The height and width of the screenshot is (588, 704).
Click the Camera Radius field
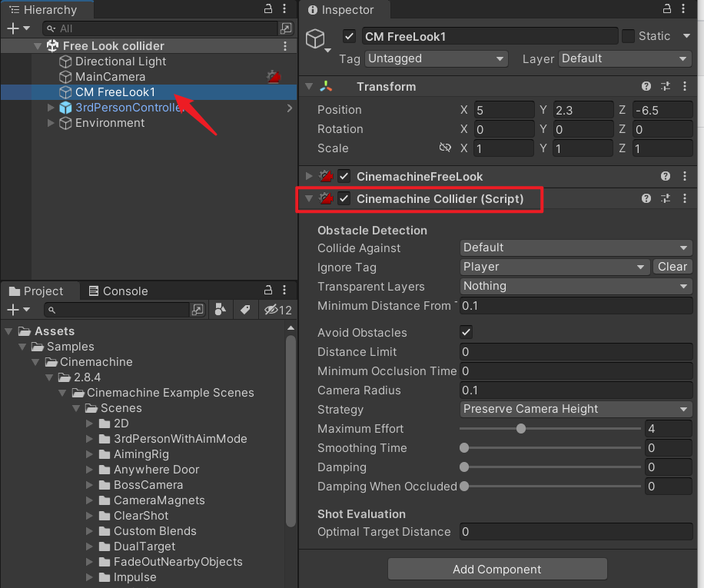[576, 390]
